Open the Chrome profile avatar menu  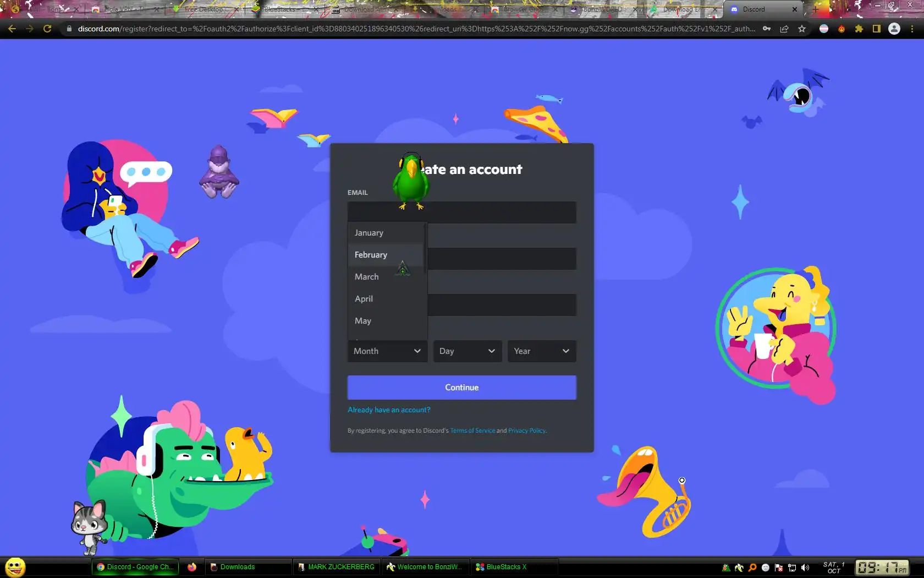tap(894, 29)
